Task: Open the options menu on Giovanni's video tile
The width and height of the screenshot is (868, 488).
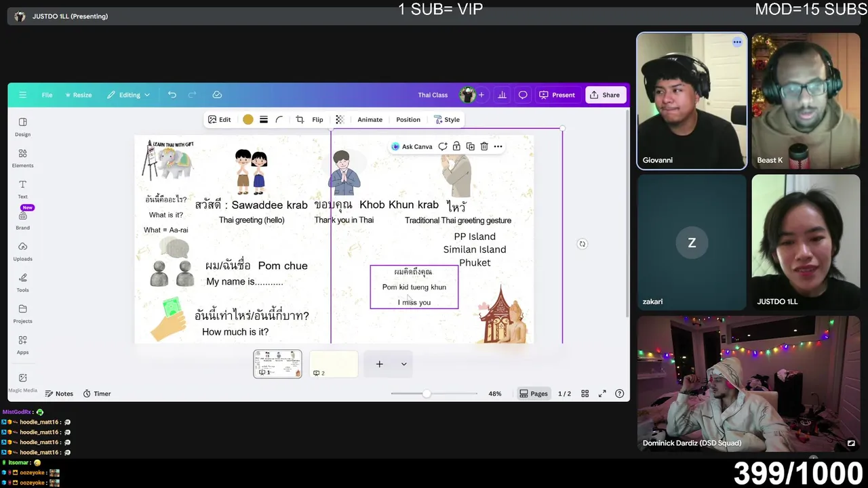Action: click(x=737, y=42)
